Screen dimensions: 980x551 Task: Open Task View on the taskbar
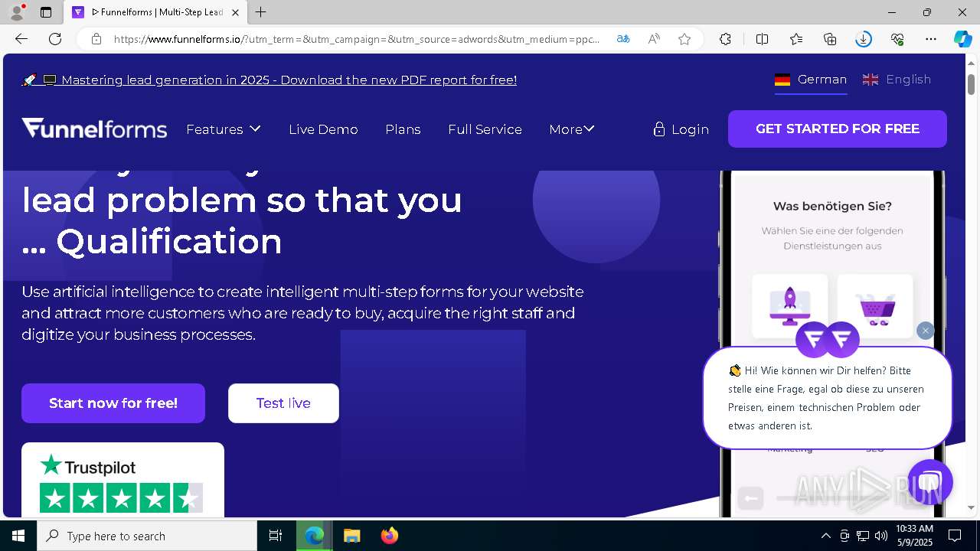276,536
